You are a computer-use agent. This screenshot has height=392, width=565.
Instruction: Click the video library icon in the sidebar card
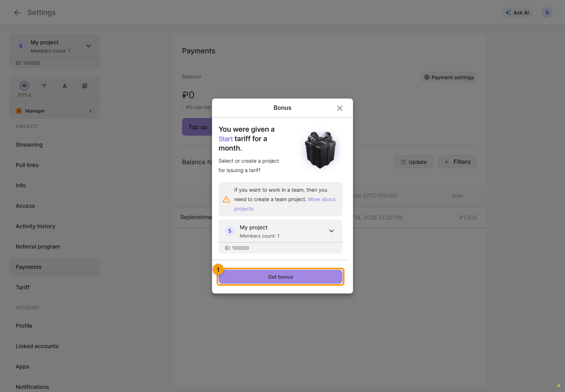(85, 85)
